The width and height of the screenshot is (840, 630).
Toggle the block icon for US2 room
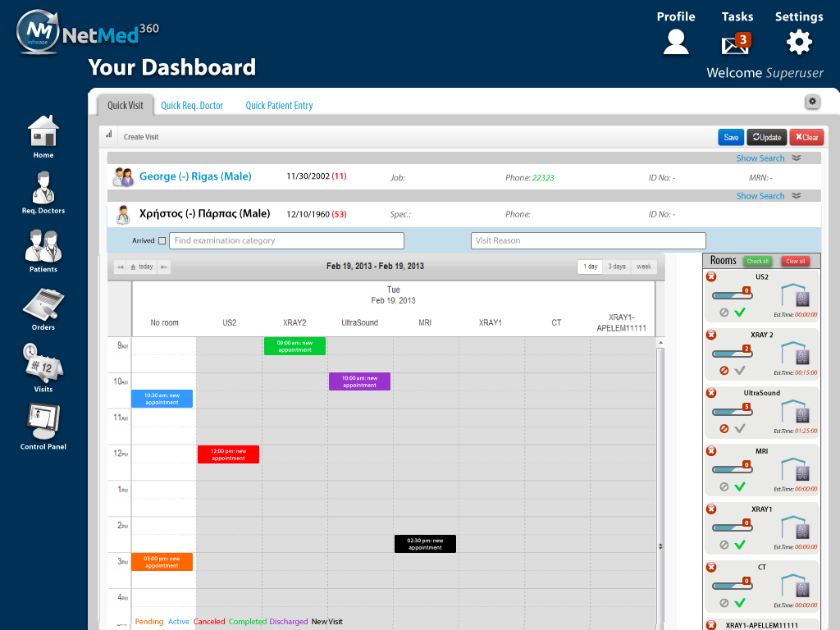(724, 313)
